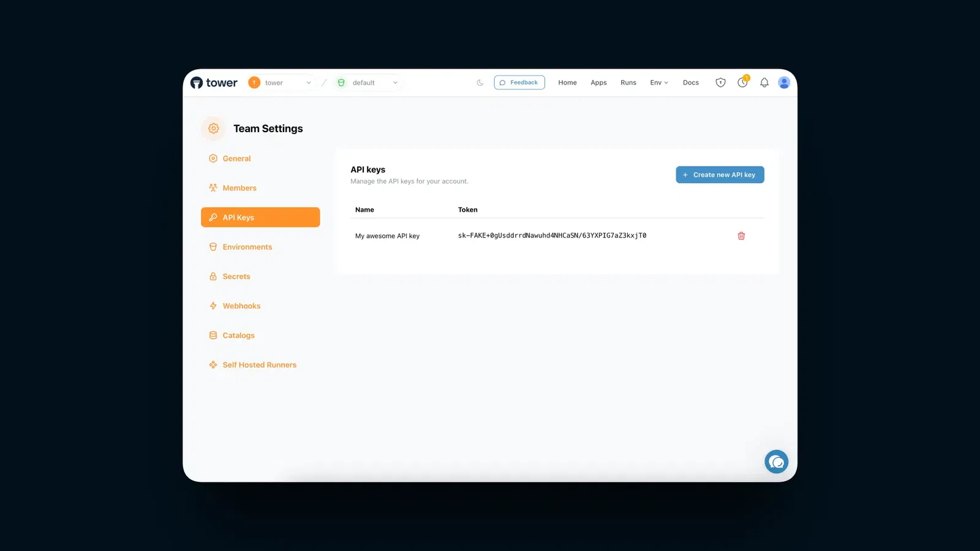Image resolution: width=980 pixels, height=551 pixels.
Task: Open the notifications bell
Action: (x=764, y=82)
